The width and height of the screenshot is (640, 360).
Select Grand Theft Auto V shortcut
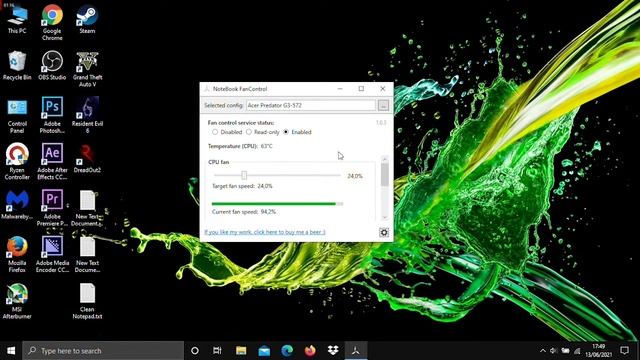point(87,69)
